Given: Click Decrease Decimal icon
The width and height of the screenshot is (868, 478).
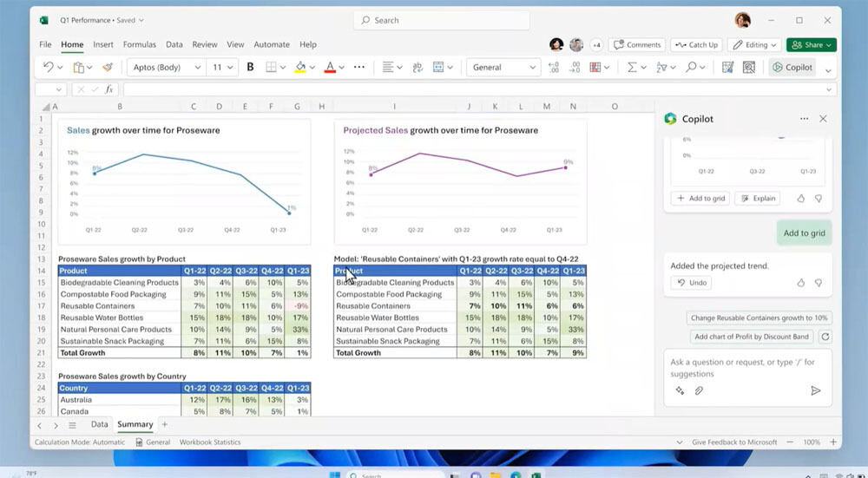Looking at the screenshot, I should click(x=575, y=67).
